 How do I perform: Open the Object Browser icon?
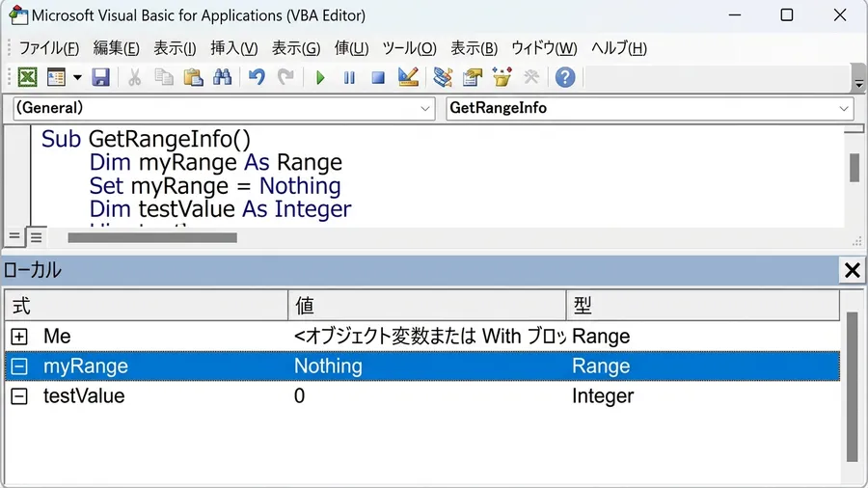[502, 77]
